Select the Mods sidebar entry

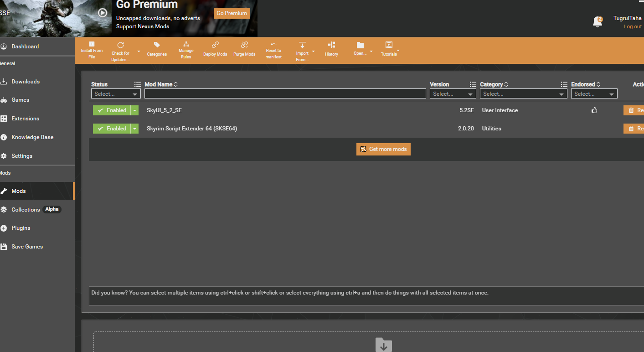[36, 191]
